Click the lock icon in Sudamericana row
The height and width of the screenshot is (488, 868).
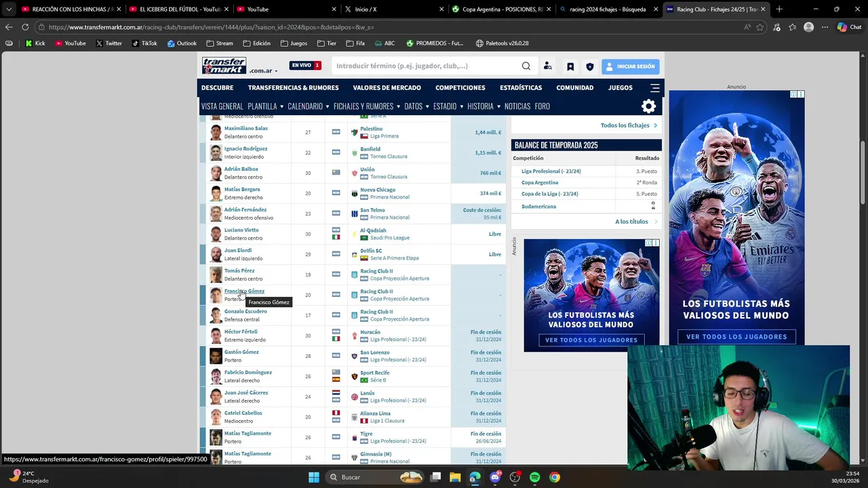tap(653, 205)
